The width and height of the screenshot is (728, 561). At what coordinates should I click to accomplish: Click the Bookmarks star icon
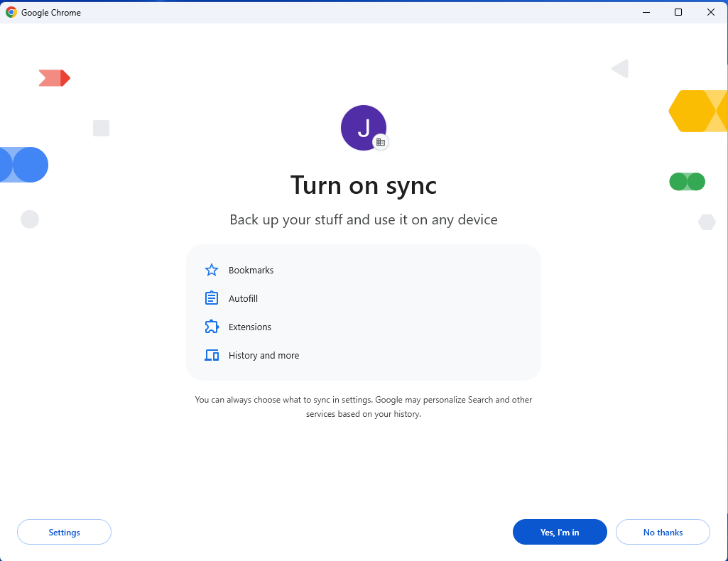tap(211, 270)
